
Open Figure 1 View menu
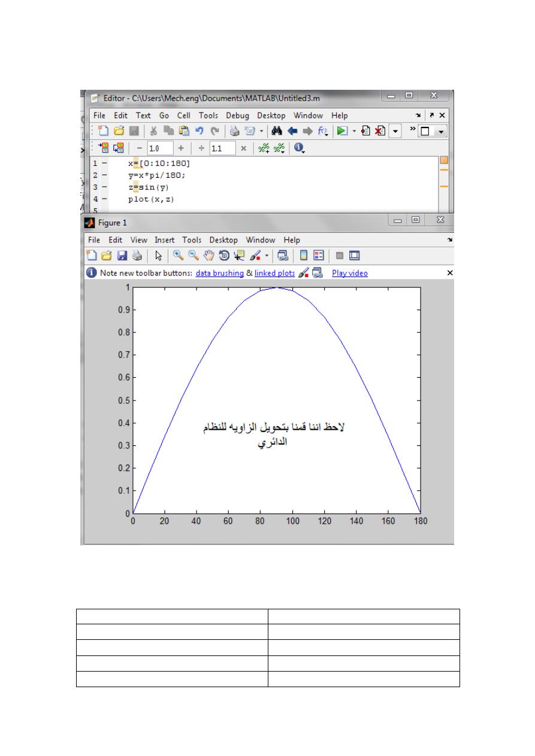[138, 240]
